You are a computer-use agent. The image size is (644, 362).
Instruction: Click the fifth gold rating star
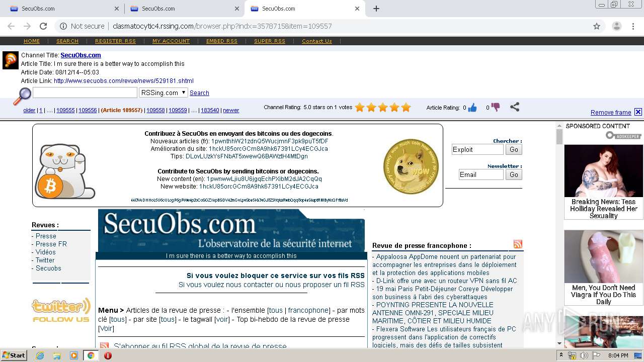click(406, 107)
